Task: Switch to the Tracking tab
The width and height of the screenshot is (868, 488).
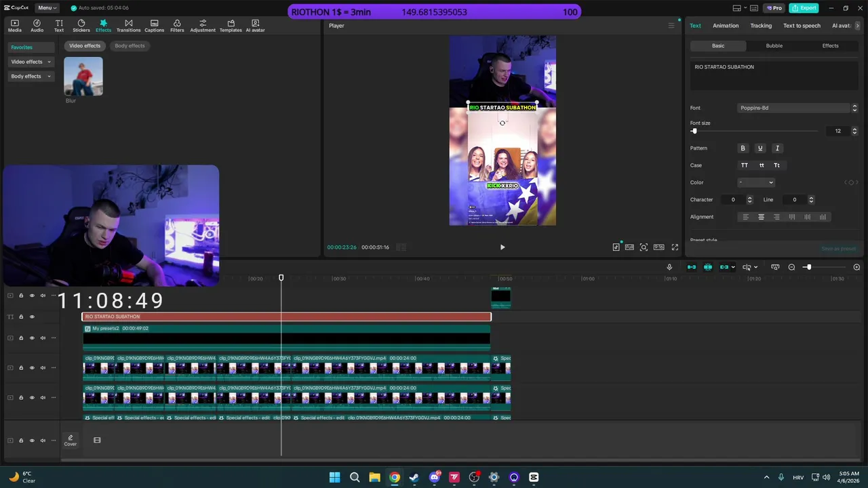Action: (x=761, y=26)
